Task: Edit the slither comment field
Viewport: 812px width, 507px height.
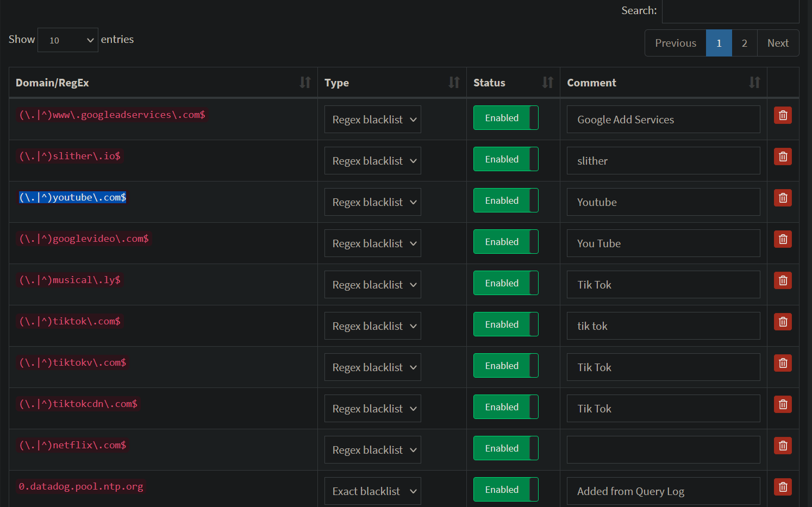Action: tap(664, 161)
